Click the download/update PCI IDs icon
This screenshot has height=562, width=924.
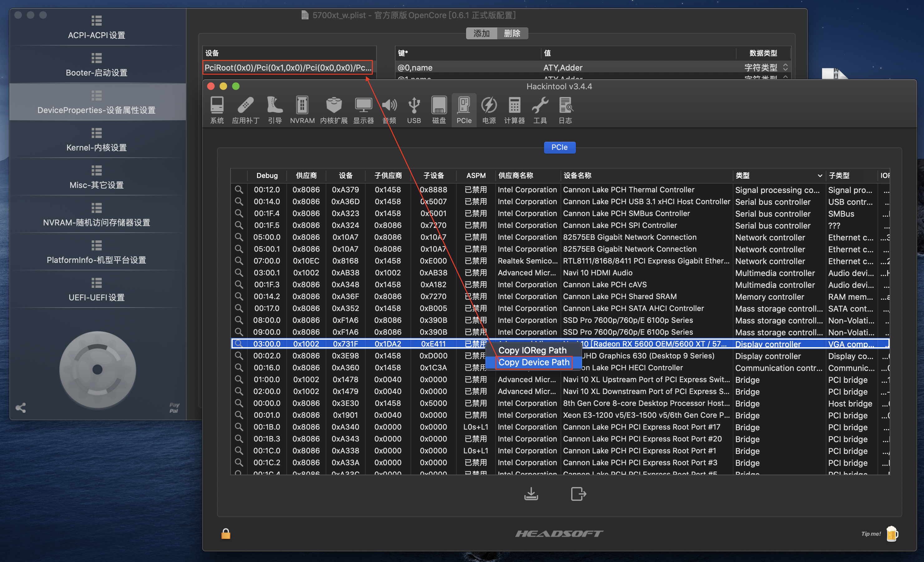531,494
